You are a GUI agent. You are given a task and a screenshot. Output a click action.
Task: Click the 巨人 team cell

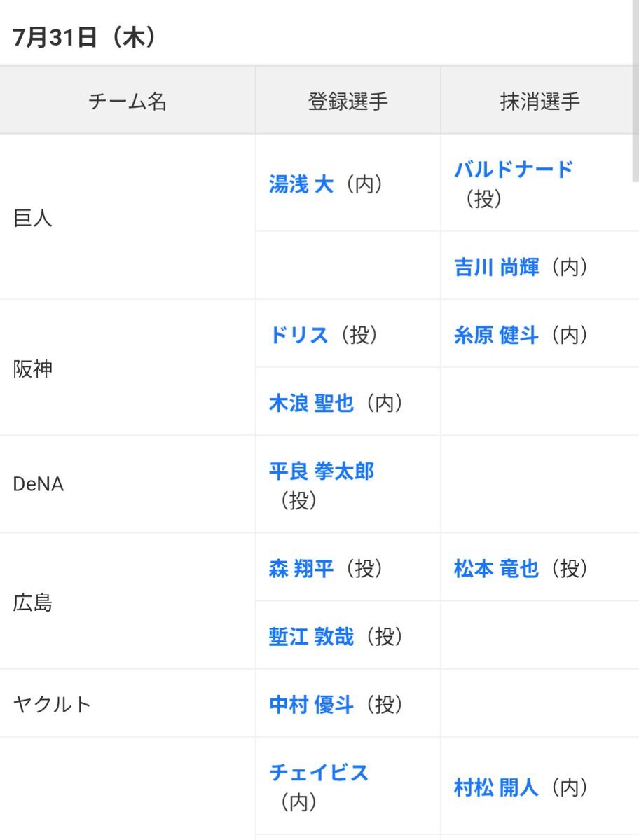pos(128,217)
